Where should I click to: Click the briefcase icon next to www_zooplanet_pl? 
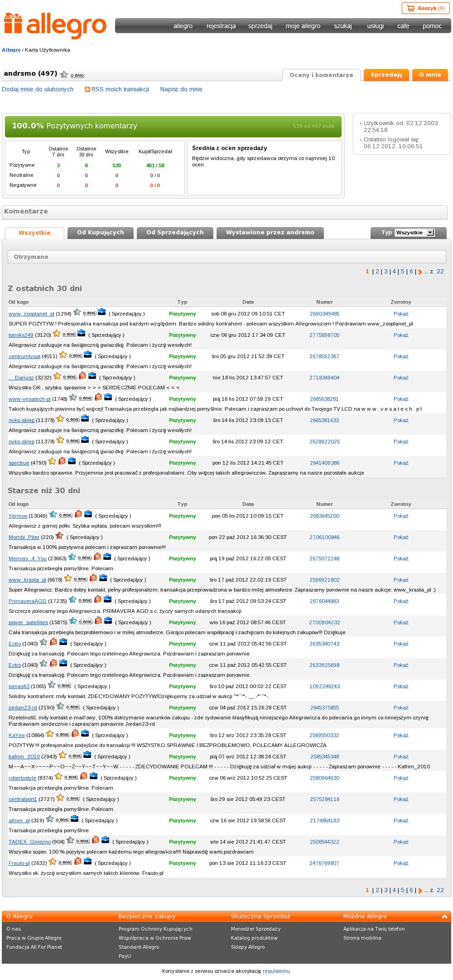pos(102,312)
